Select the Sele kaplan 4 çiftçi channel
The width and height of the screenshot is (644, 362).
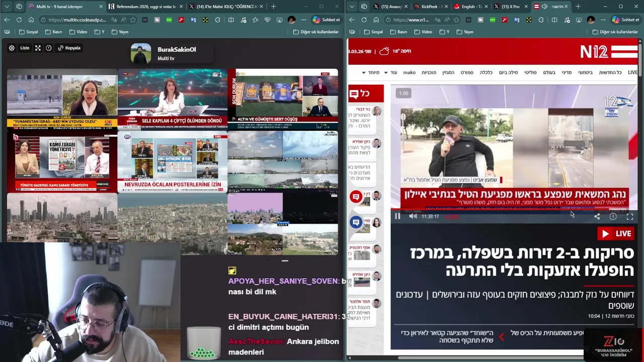click(x=173, y=99)
